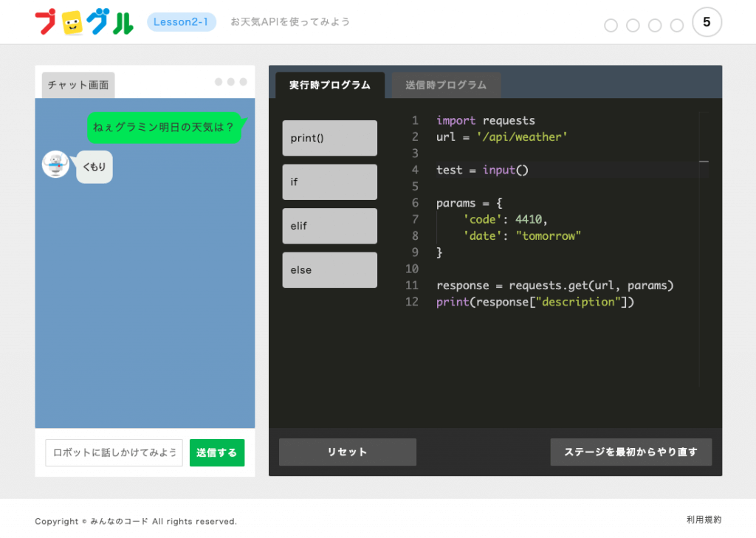Viewport: 756px width, 538px height.
Task: Click the Lesson2-1 badge
Action: tap(182, 21)
